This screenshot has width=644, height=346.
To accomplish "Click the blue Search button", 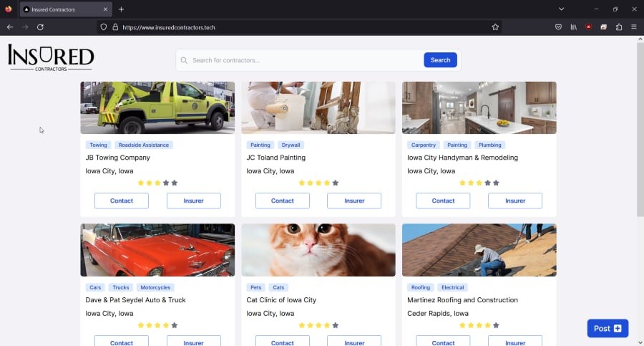I will click(x=440, y=60).
